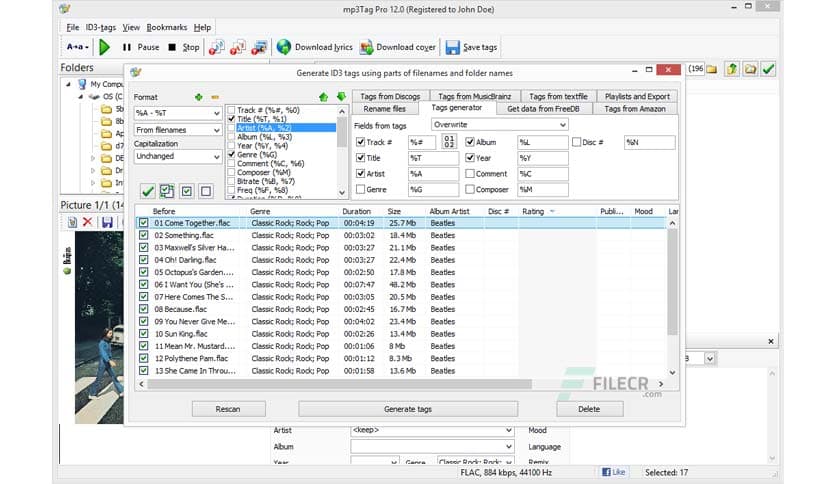Image resolution: width=836 pixels, height=484 pixels.
Task: Click the Stop toolbar button
Action: [x=184, y=47]
